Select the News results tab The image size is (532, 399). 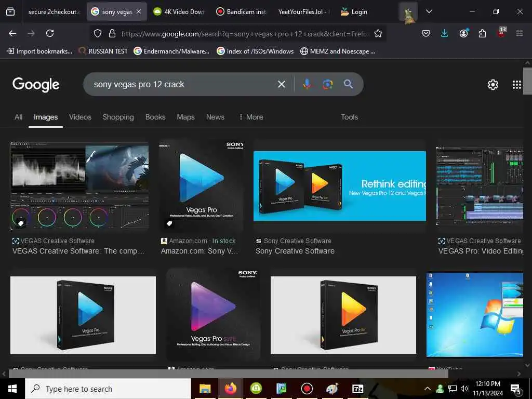point(215,117)
